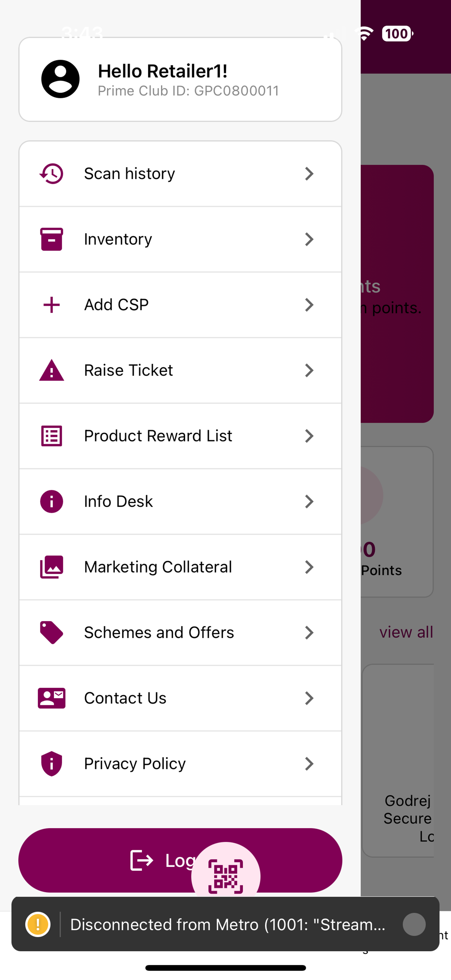
Task: Tap the Raise Ticket warning triangle icon
Action: point(51,370)
